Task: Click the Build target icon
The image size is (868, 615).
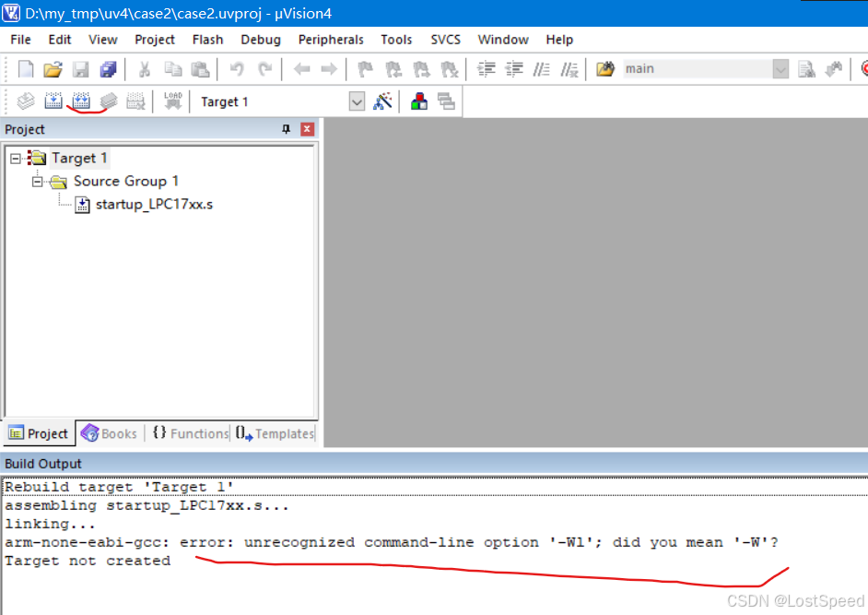Action: coord(53,101)
